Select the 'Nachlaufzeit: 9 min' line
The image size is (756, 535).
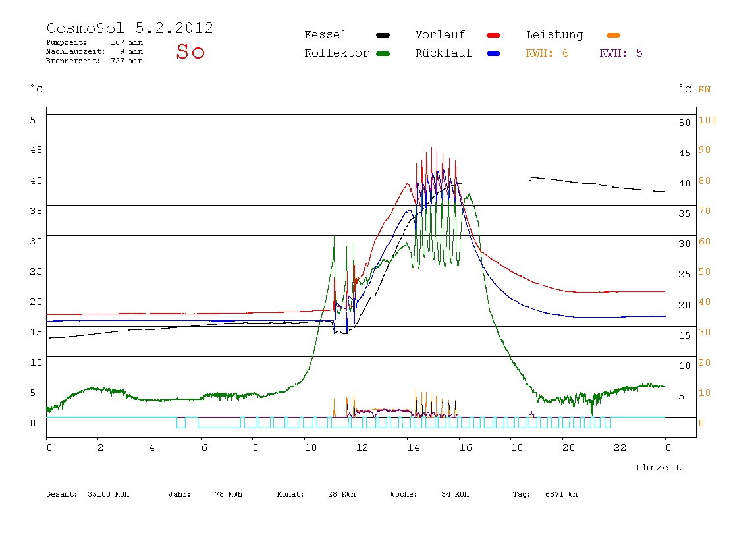tap(95, 51)
